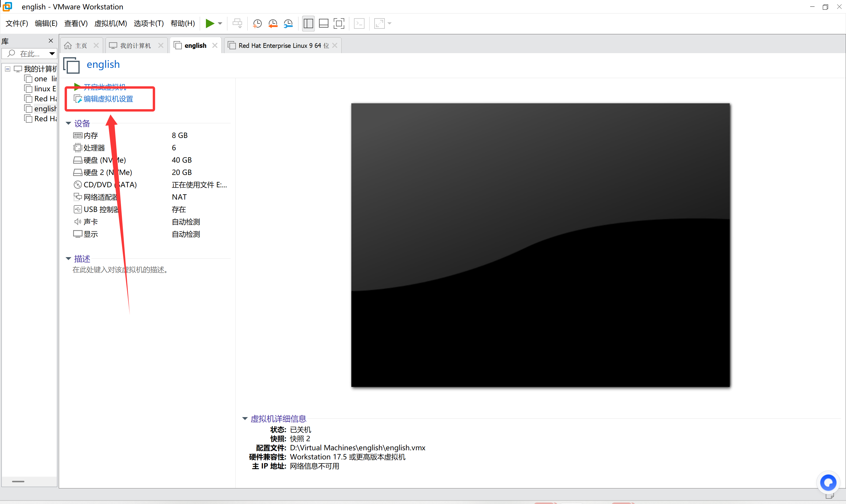Image resolution: width=846 pixels, height=504 pixels.
Task: Click the 显示 display device icon
Action: [78, 234]
